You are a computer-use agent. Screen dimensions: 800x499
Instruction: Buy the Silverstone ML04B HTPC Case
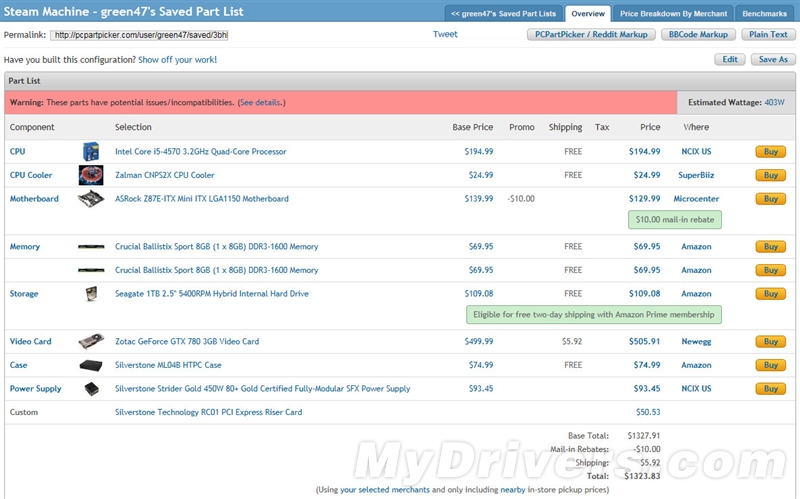(x=770, y=365)
